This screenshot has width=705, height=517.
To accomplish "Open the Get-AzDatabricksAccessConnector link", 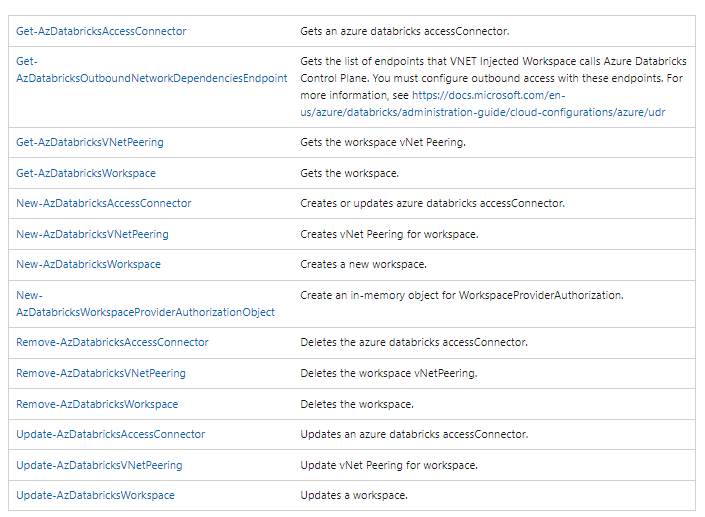I will pyautogui.click(x=101, y=31).
